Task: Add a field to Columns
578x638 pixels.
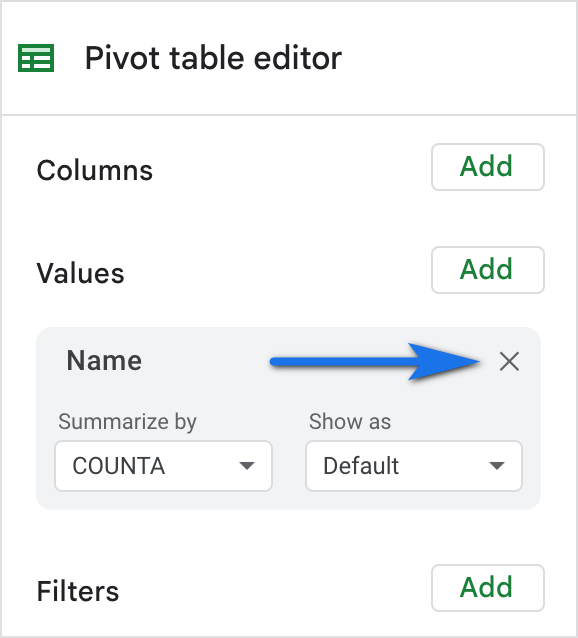Action: click(488, 167)
